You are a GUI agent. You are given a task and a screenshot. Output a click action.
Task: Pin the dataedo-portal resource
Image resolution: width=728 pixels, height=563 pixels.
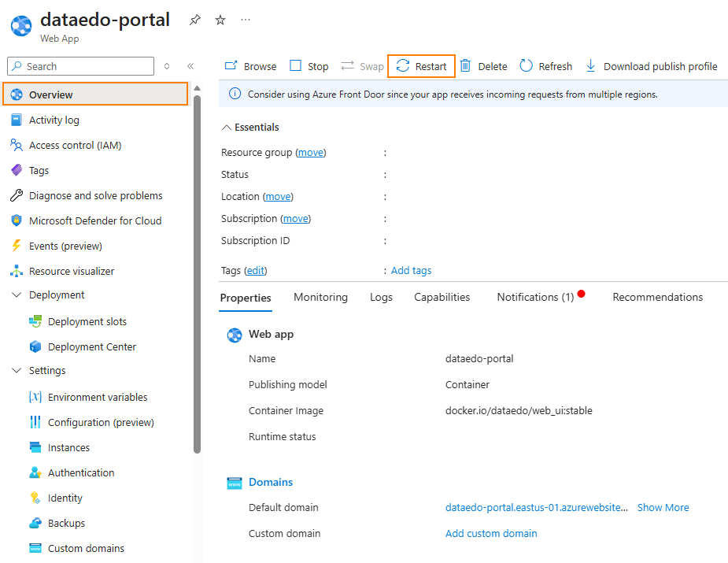tap(195, 20)
